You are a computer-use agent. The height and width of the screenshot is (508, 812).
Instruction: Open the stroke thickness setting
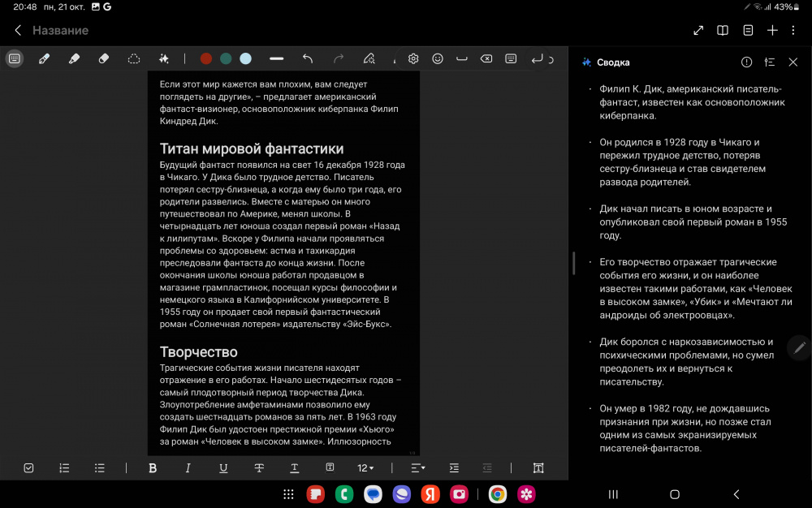(x=277, y=58)
